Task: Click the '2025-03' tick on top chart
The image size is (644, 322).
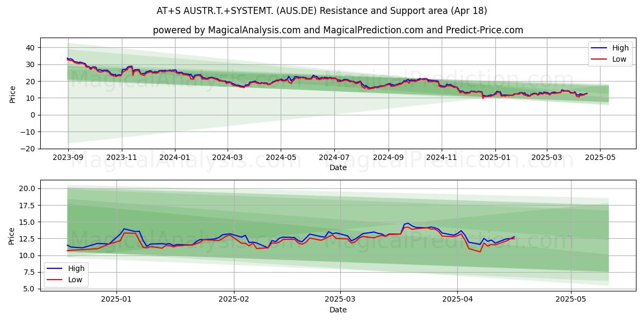Action: [x=547, y=158]
